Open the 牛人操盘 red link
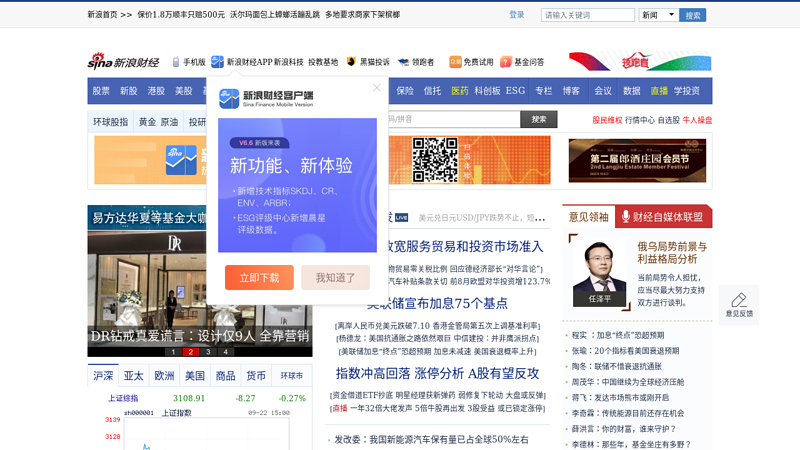This screenshot has height=450, width=800. click(697, 120)
